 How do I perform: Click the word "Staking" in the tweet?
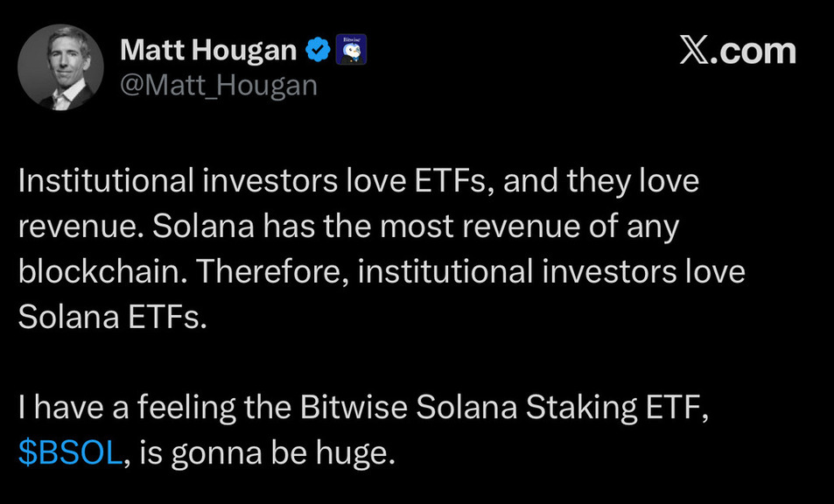(575, 409)
